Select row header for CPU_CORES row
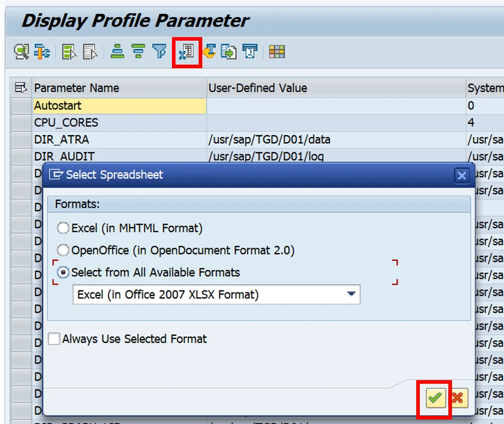Viewport: 504px width, 424px height. 21,122
